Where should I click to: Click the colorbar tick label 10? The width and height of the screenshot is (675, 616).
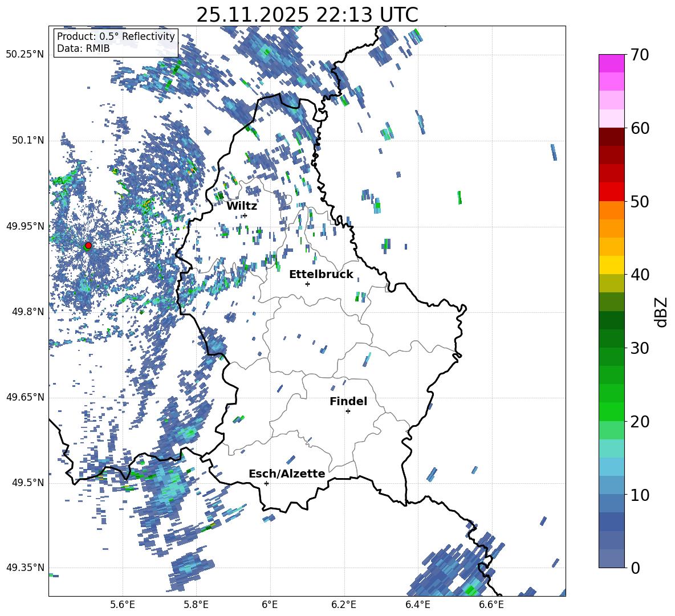640,495
